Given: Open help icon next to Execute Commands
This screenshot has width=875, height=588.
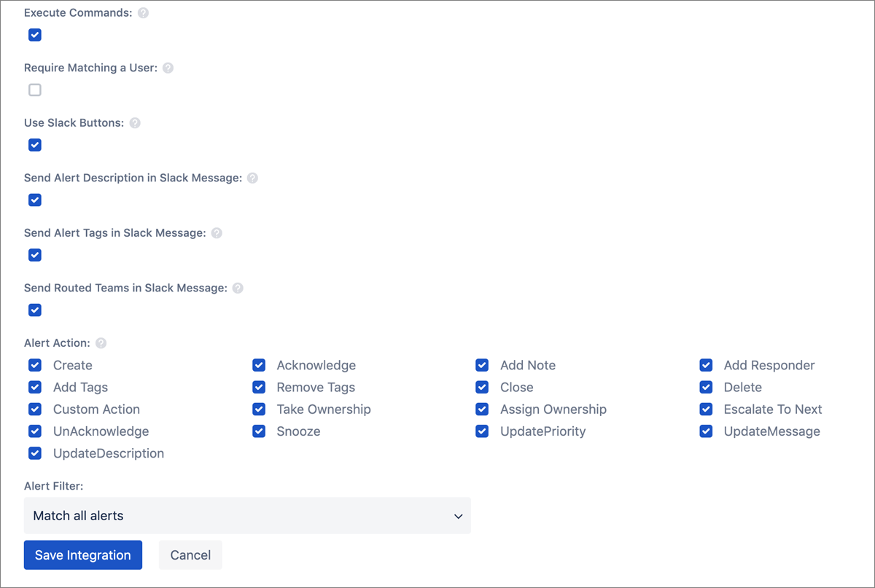Looking at the screenshot, I should (143, 13).
